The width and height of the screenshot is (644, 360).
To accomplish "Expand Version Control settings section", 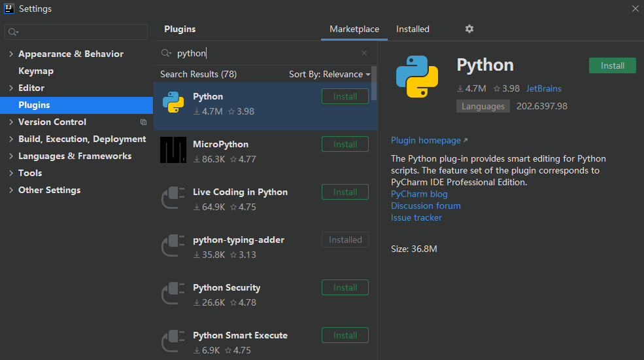I will pos(11,122).
